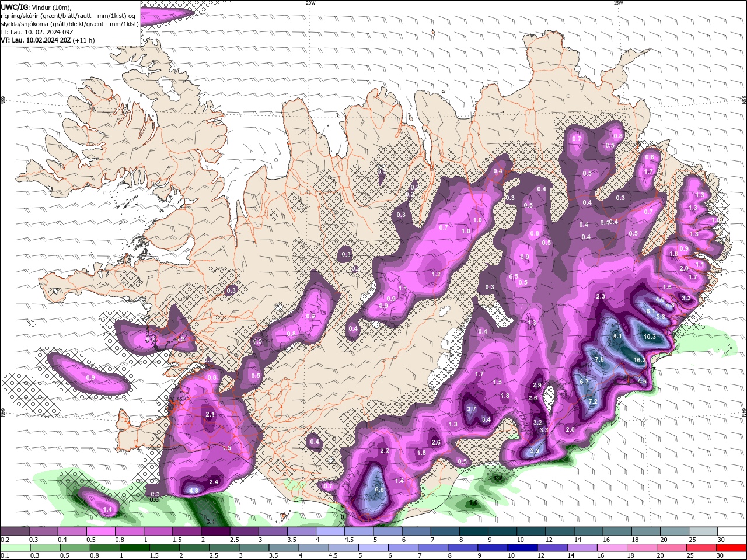Click the '2.3' precipitation value on the map

point(601,296)
